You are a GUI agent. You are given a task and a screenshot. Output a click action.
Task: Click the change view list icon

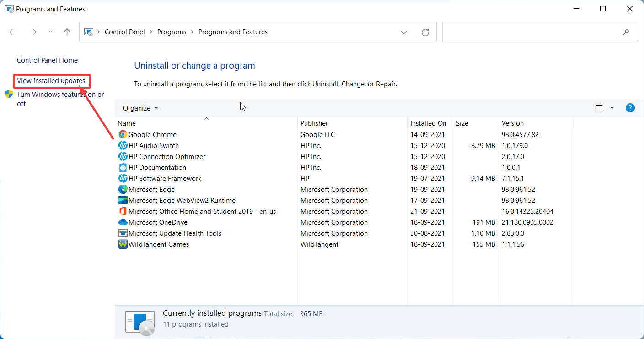coord(599,108)
